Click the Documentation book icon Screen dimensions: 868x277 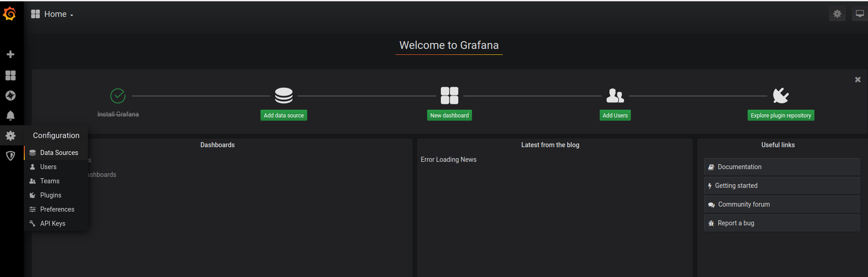(711, 167)
